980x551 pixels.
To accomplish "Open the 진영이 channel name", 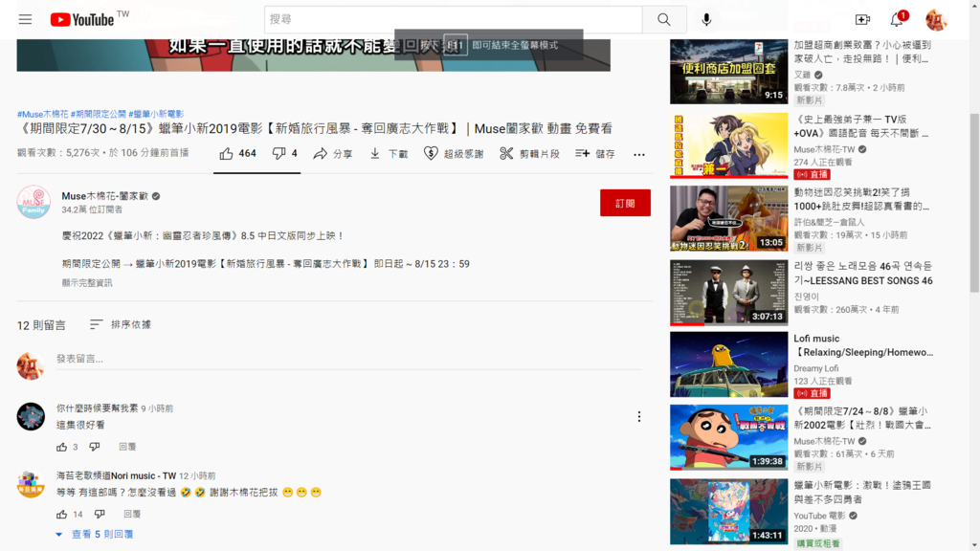I will click(x=806, y=297).
